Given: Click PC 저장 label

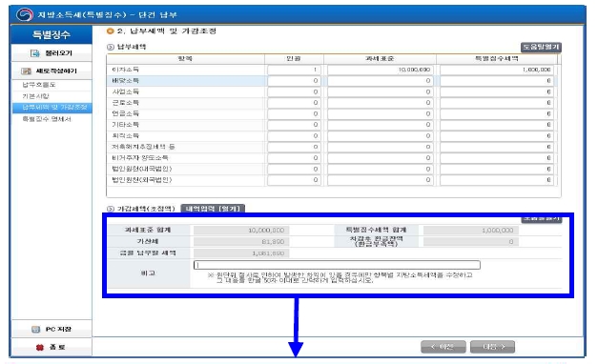Looking at the screenshot, I should click(58, 330).
